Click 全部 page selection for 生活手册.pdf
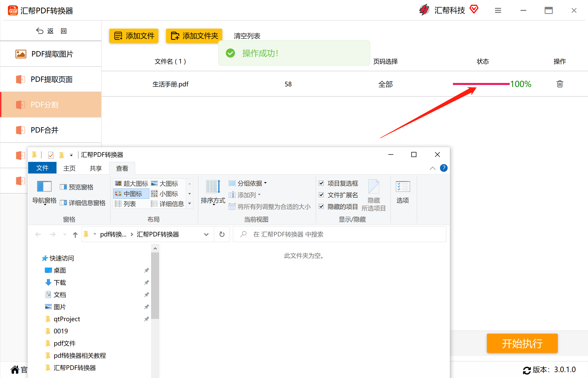 [x=385, y=84]
